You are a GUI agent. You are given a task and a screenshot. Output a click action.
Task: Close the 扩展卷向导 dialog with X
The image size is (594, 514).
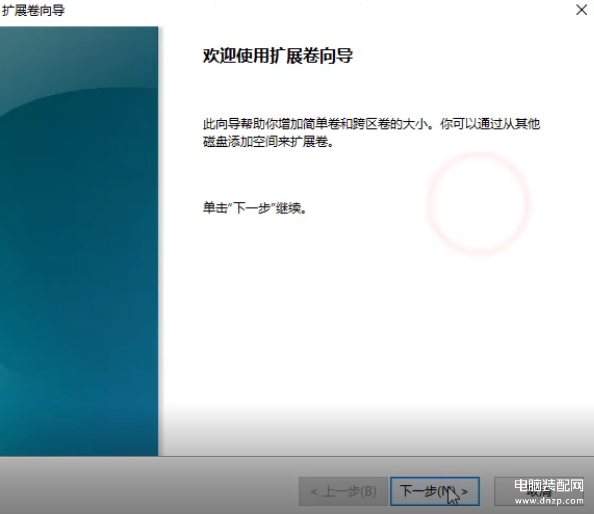[x=581, y=10]
